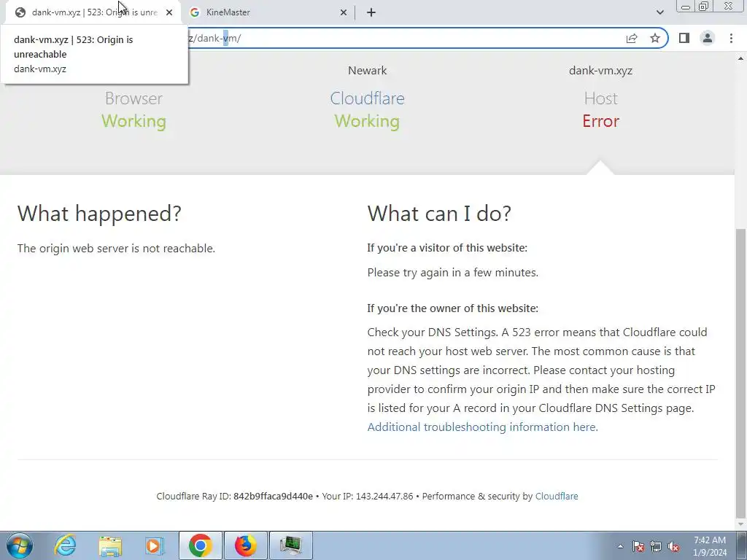Restore down the Chrome window
Viewport: 747px width, 560px height.
tap(704, 6)
